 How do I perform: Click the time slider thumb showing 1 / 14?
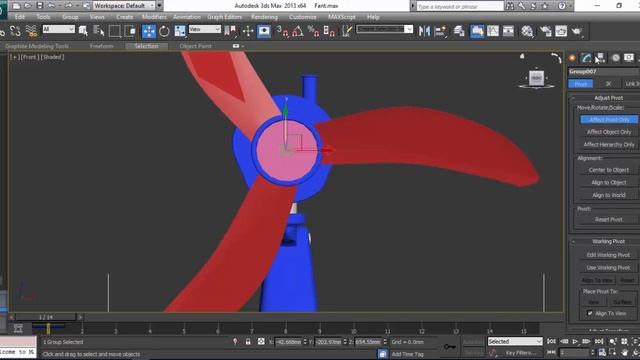click(x=46, y=317)
